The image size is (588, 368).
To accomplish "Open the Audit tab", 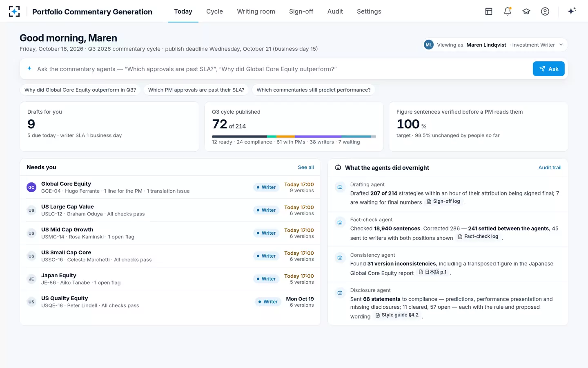I will point(335,11).
